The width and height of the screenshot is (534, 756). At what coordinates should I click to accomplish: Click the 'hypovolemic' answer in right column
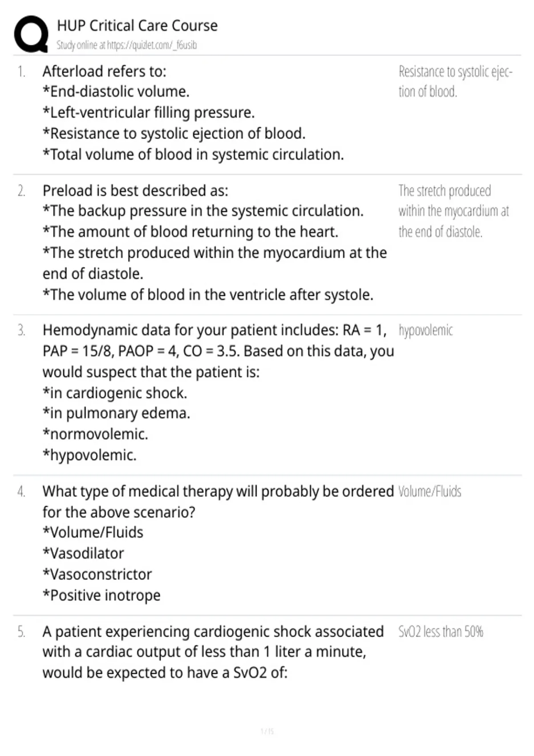(x=425, y=330)
